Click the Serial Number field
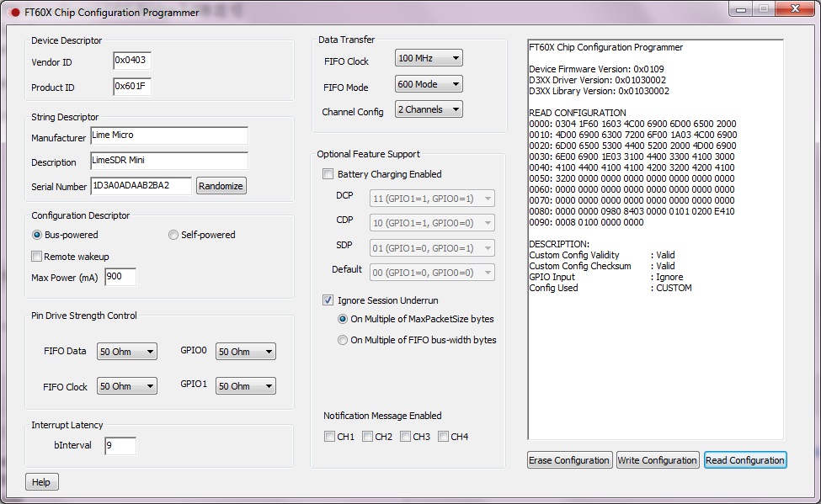The image size is (821, 504). click(x=141, y=186)
